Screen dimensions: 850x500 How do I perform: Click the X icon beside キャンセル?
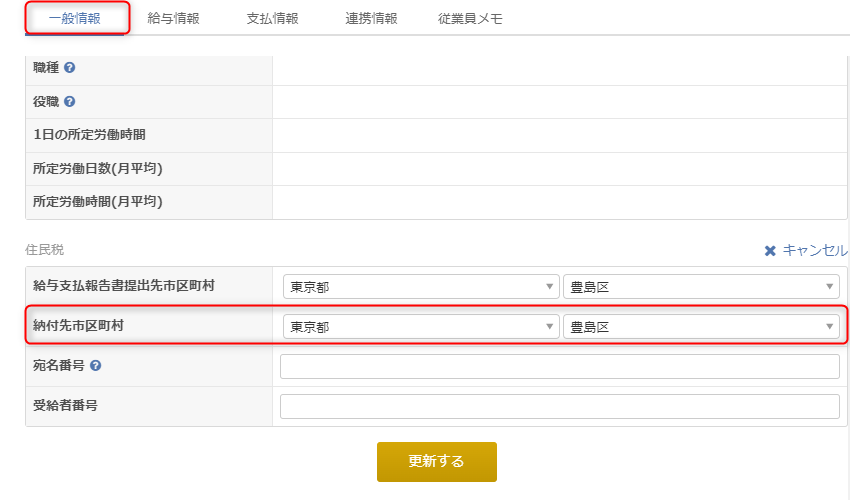click(770, 251)
